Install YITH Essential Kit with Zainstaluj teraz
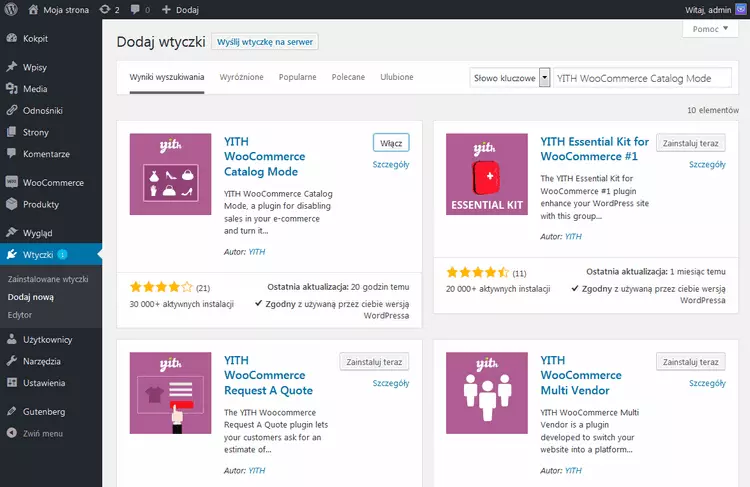The height and width of the screenshot is (487, 750). pos(691,143)
